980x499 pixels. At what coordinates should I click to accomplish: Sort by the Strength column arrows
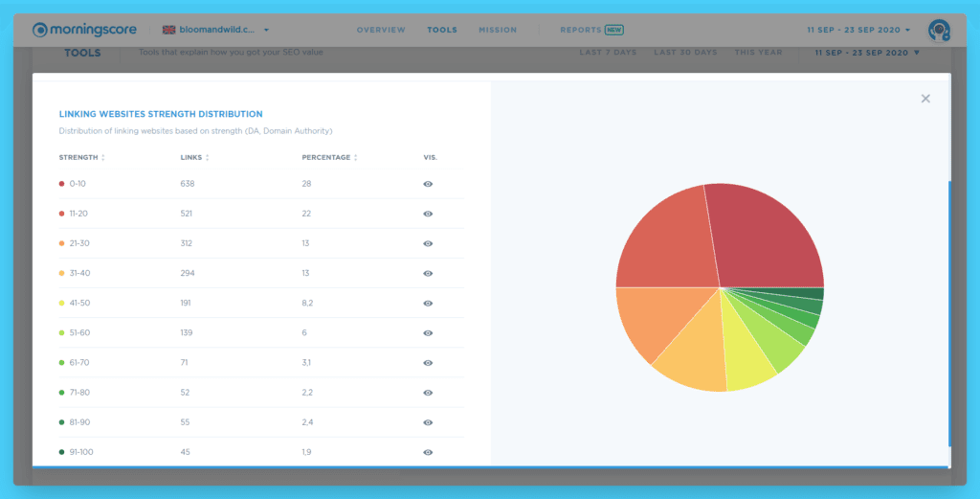(103, 158)
